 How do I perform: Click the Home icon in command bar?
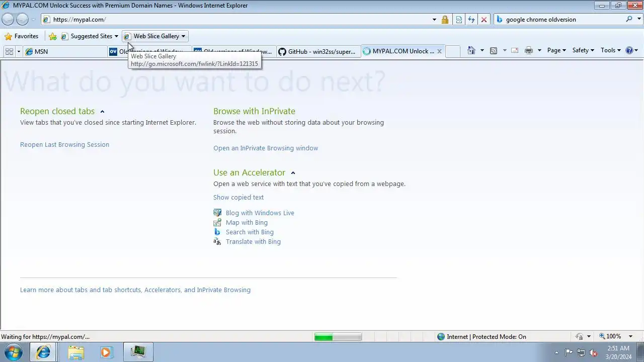[471, 50]
